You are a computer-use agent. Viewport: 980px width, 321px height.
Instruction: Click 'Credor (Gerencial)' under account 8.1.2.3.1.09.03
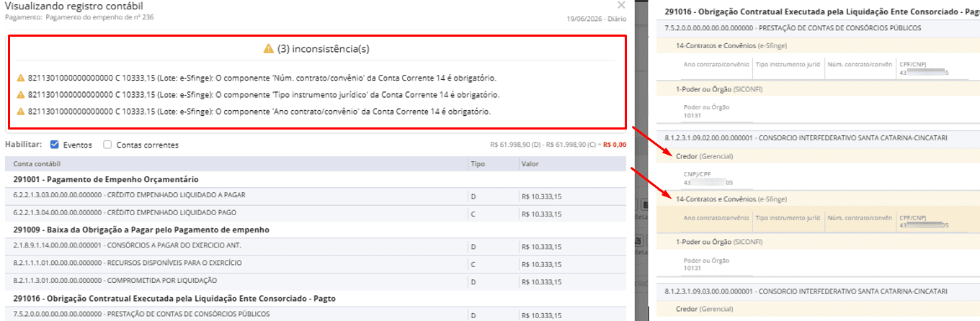click(x=704, y=309)
